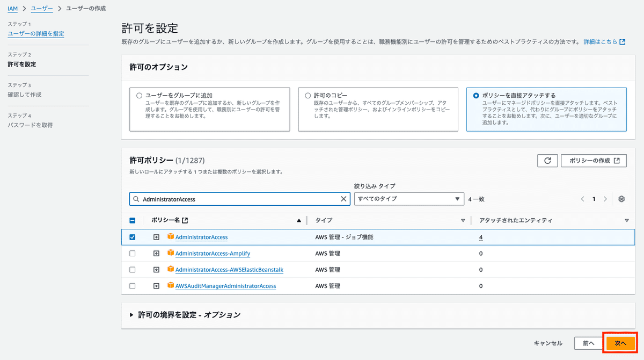Expand the AWSAuditManagerAdministratorAccess row details
Screen dimensions: 644x360
tap(156, 286)
